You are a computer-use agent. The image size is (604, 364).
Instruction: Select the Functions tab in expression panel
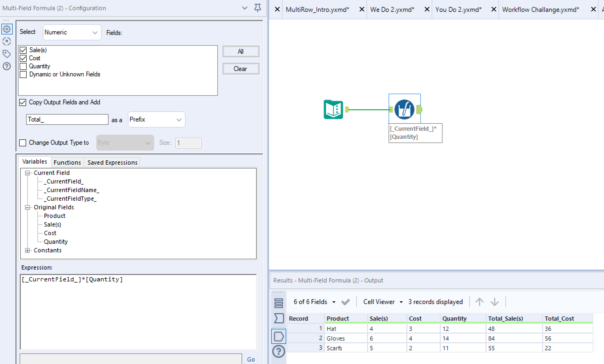click(x=67, y=162)
